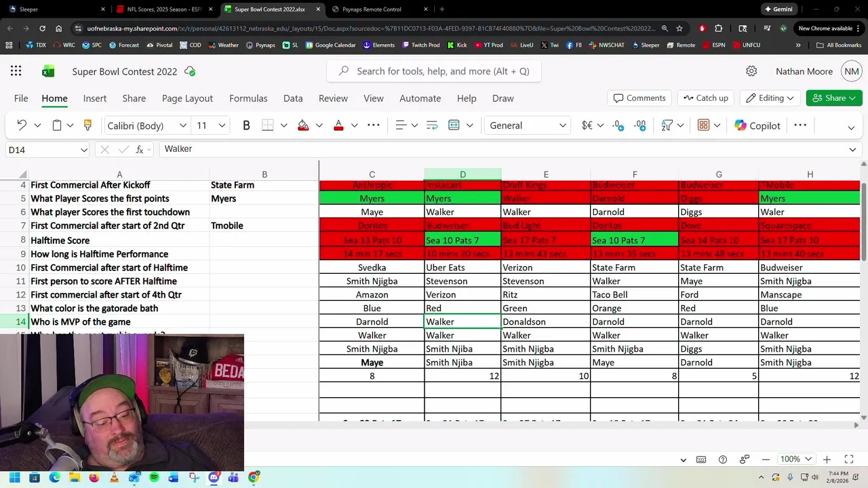Image resolution: width=868 pixels, height=488 pixels.
Task: Open the Microsoft 365 app launcher
Action: [16, 71]
